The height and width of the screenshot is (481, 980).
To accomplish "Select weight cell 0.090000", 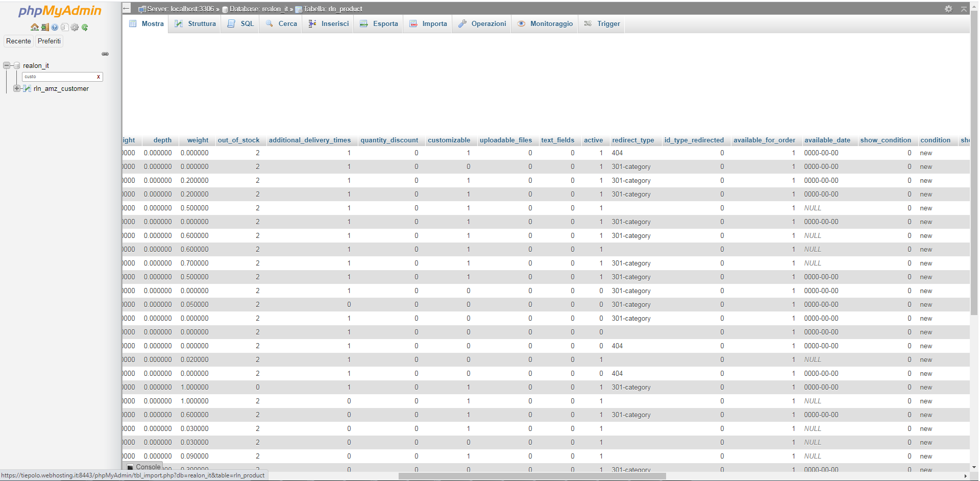I will (x=194, y=456).
